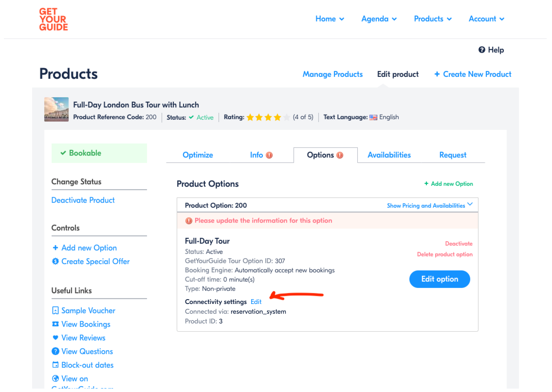
Task: Switch to the Availabilities tab
Action: pos(389,155)
